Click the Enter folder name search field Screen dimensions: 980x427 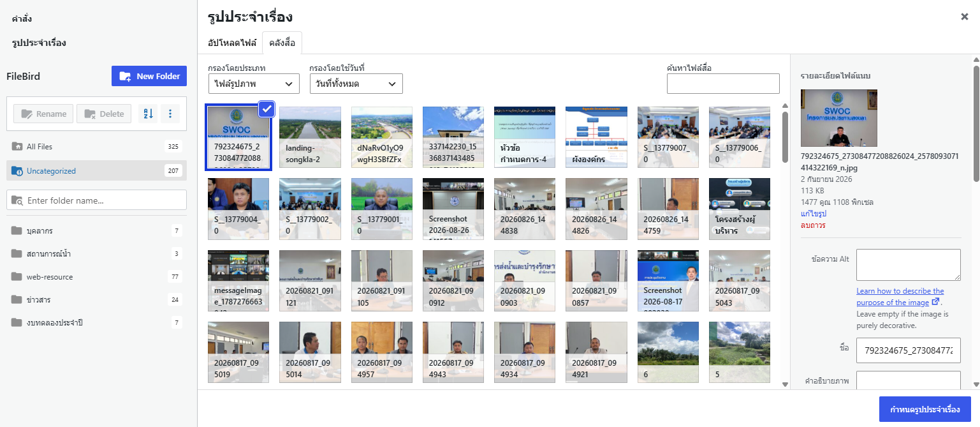(x=96, y=200)
